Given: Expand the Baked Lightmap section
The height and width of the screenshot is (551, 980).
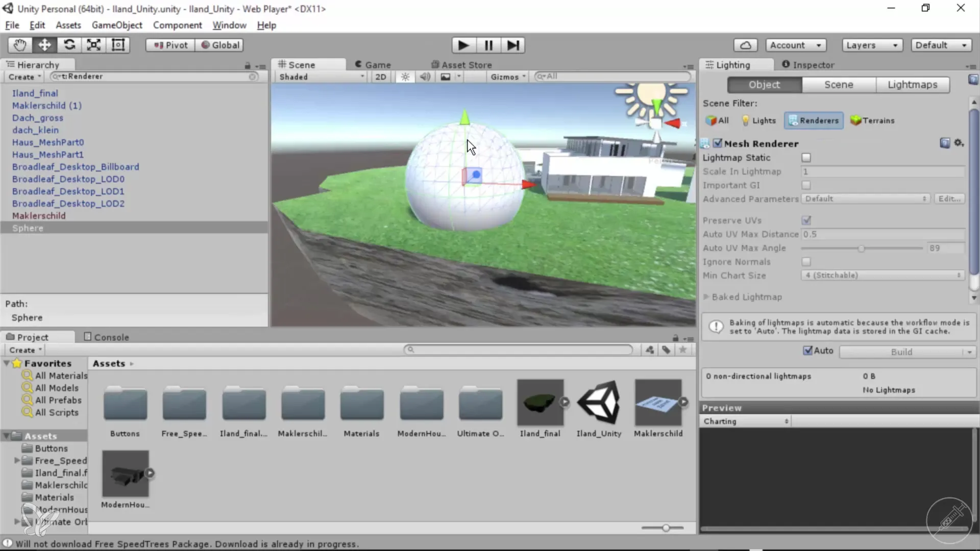Looking at the screenshot, I should tap(706, 297).
